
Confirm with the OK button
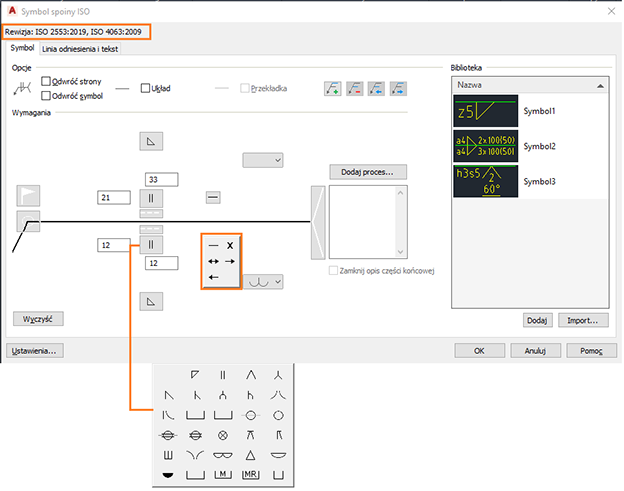pyautogui.click(x=480, y=351)
